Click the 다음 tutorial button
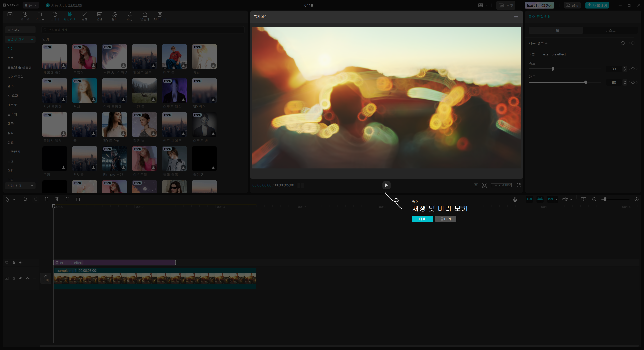Screen dimensions: 644x350 (x=422, y=219)
